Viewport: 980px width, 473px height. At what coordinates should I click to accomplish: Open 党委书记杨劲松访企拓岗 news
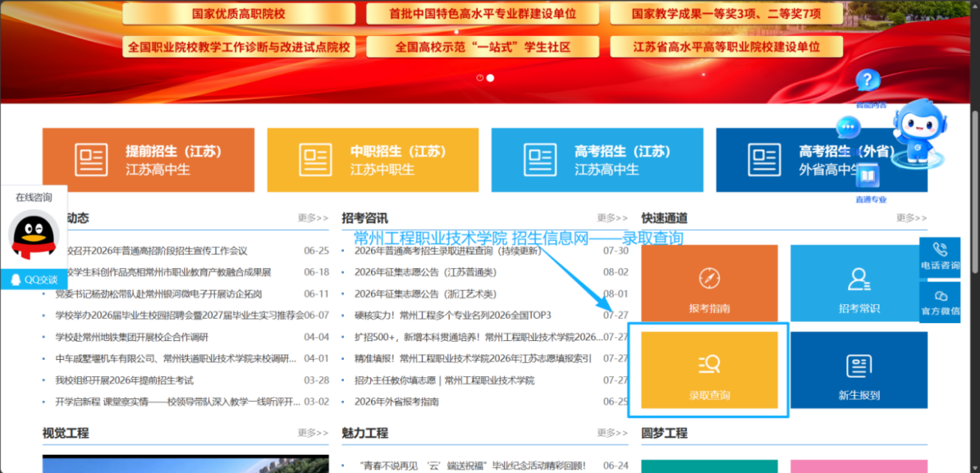click(159, 294)
